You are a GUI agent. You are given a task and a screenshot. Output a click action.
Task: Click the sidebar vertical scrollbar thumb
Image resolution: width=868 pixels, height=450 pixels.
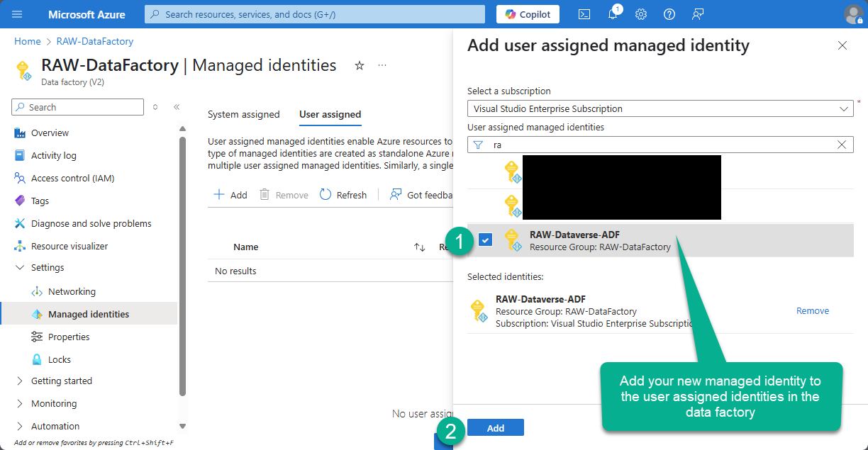pos(182,266)
